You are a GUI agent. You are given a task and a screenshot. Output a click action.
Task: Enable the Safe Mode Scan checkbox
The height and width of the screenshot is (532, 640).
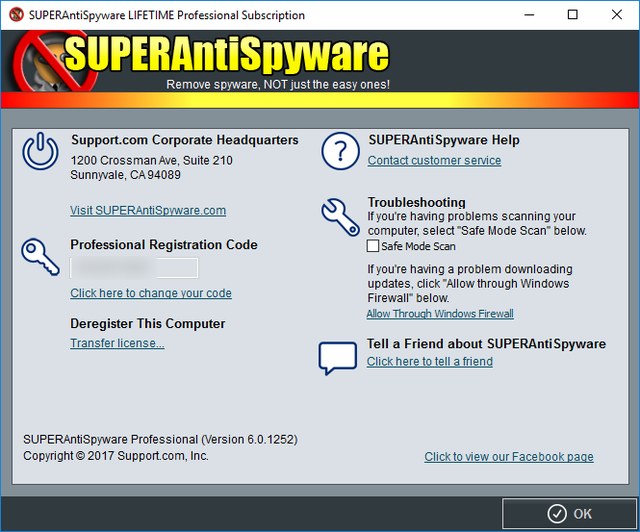pos(373,246)
